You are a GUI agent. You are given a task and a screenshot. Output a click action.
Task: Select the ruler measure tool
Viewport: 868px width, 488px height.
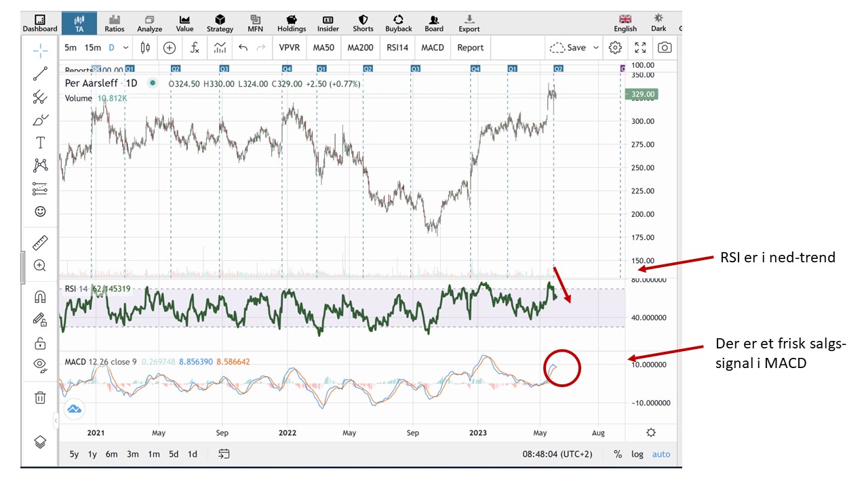pyautogui.click(x=40, y=243)
